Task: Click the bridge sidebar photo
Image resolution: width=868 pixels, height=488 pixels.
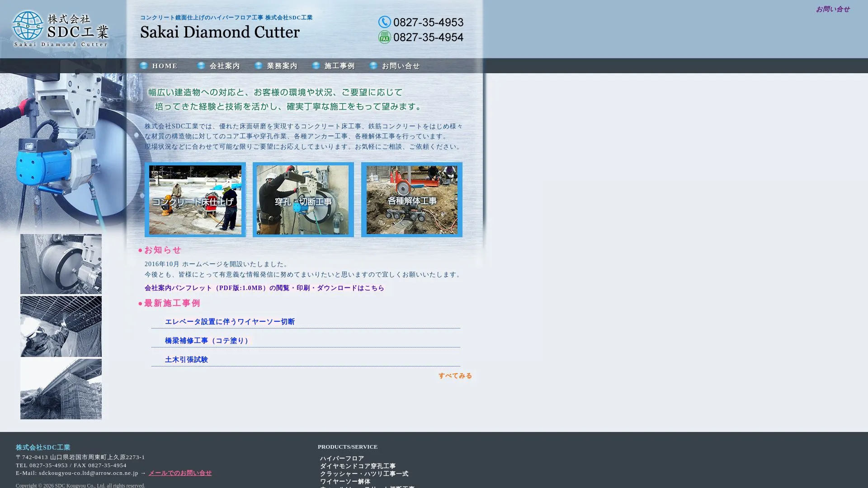Action: (x=61, y=389)
